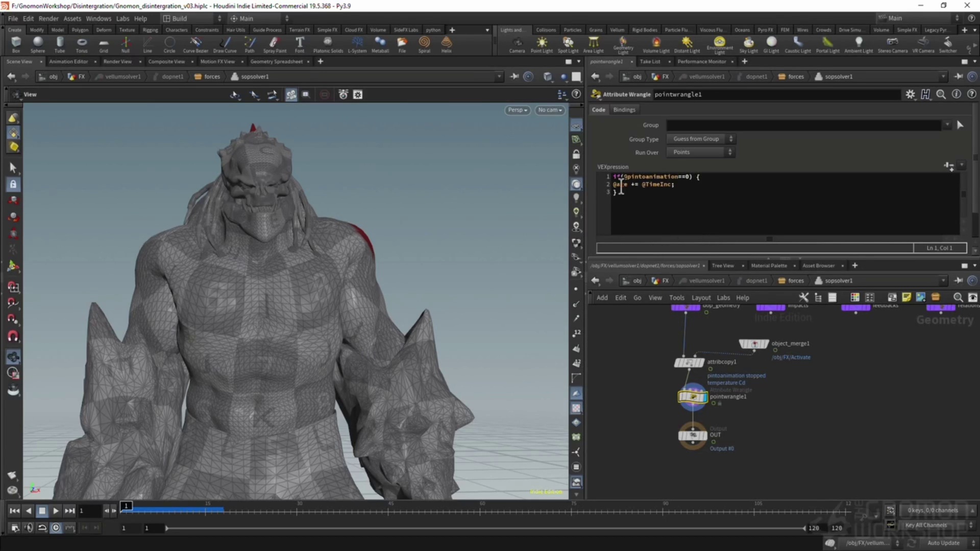Screen dimensions: 980x551
Task: Expand the Group field dropdown arrow
Action: [x=947, y=125]
